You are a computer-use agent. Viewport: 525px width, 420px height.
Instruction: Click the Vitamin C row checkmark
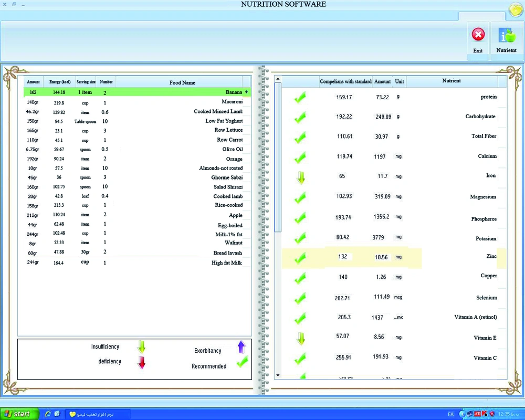pyautogui.click(x=300, y=359)
